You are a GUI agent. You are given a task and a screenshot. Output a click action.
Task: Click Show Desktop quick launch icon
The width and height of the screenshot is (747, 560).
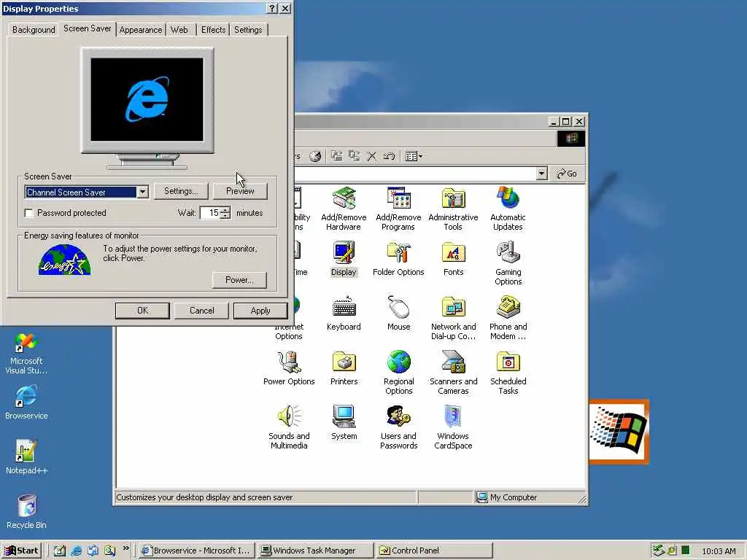click(x=60, y=551)
